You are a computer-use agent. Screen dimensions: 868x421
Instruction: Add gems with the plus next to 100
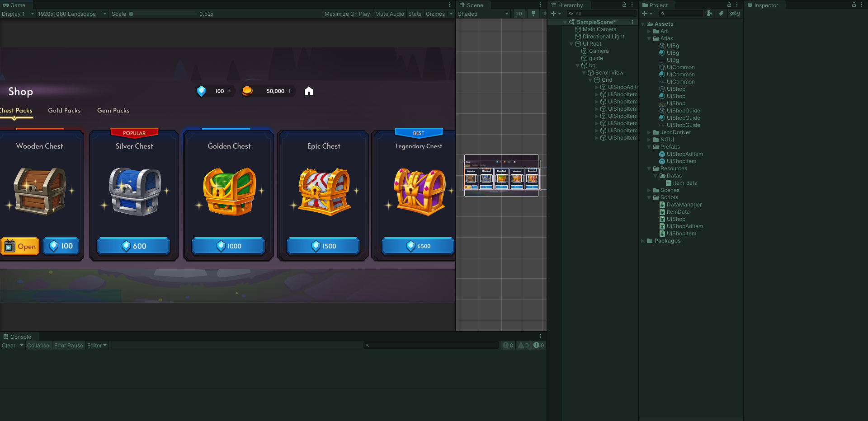point(229,91)
